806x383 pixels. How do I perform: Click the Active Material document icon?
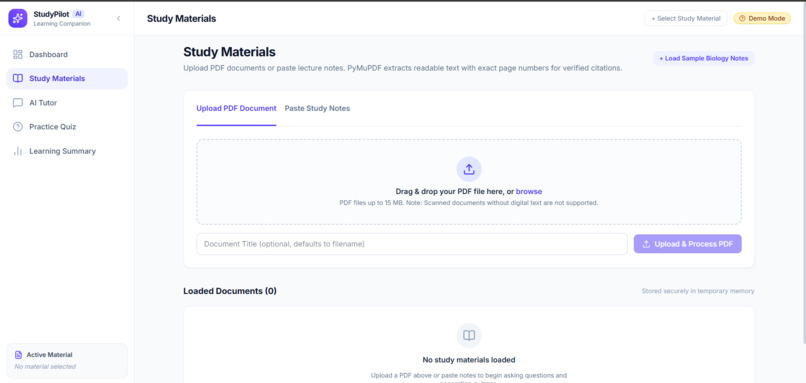point(19,355)
